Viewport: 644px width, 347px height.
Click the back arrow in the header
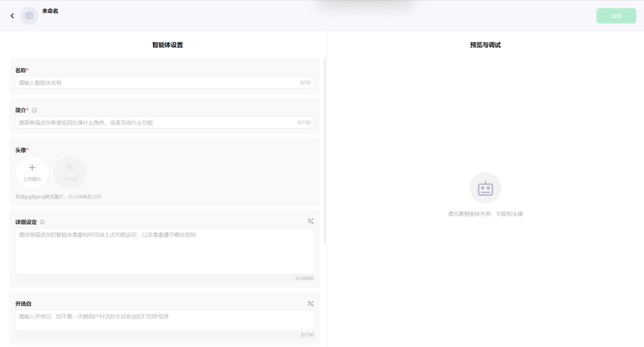click(x=12, y=16)
